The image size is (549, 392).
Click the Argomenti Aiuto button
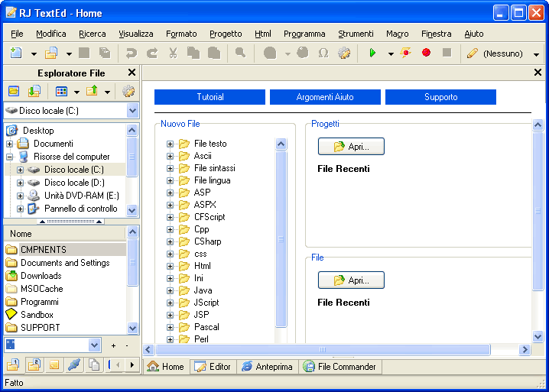[325, 97]
